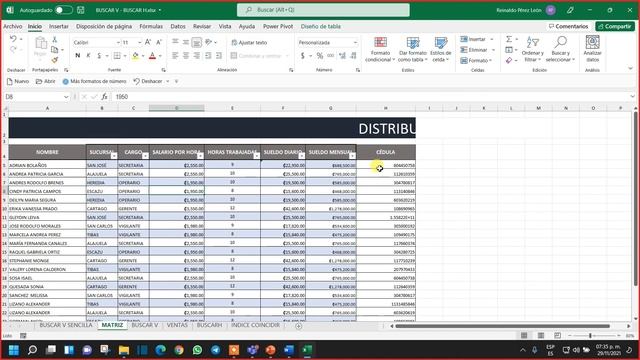This screenshot has width=640, height=360.
Task: Increase font size icon
Action: point(148,42)
